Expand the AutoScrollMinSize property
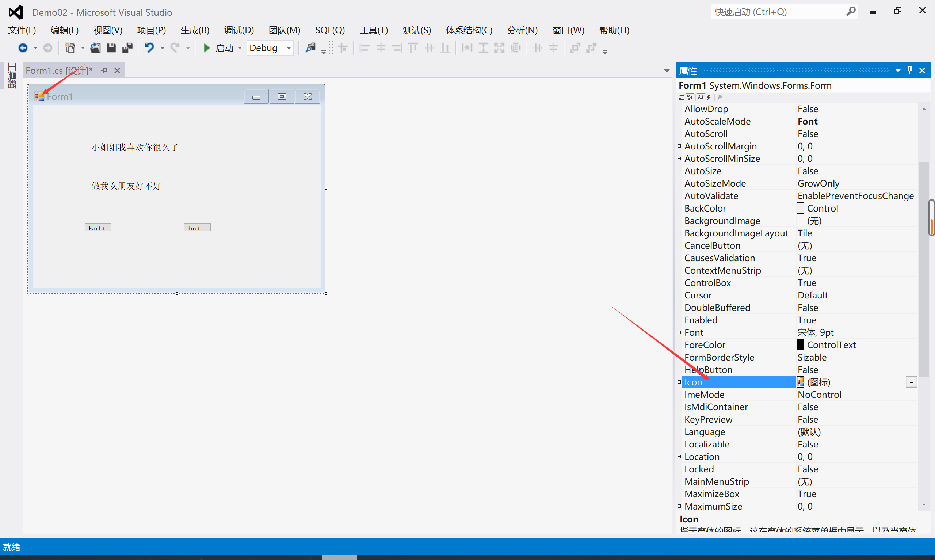 [x=679, y=159]
